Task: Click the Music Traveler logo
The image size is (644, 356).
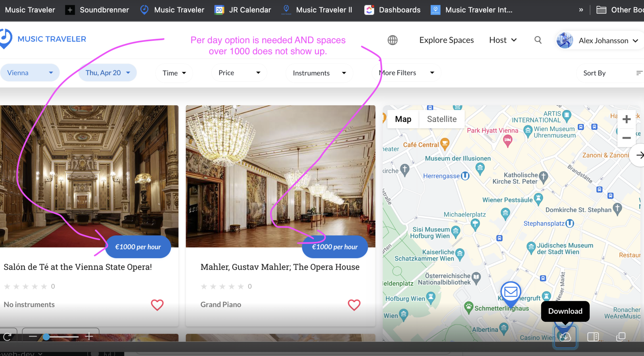Action: pyautogui.click(x=44, y=39)
